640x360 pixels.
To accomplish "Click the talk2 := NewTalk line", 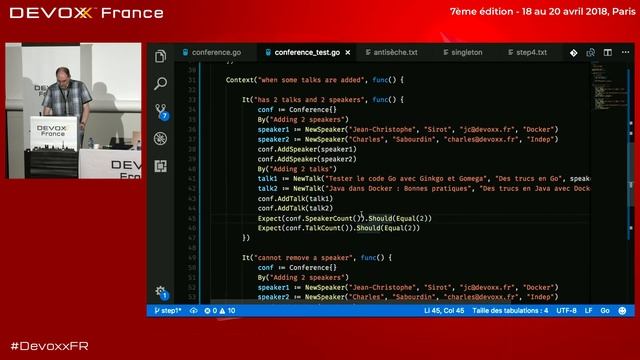I will point(424,189).
